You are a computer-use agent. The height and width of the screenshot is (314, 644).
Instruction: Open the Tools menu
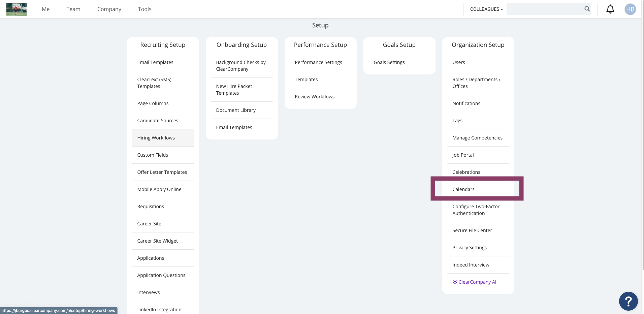click(x=144, y=9)
